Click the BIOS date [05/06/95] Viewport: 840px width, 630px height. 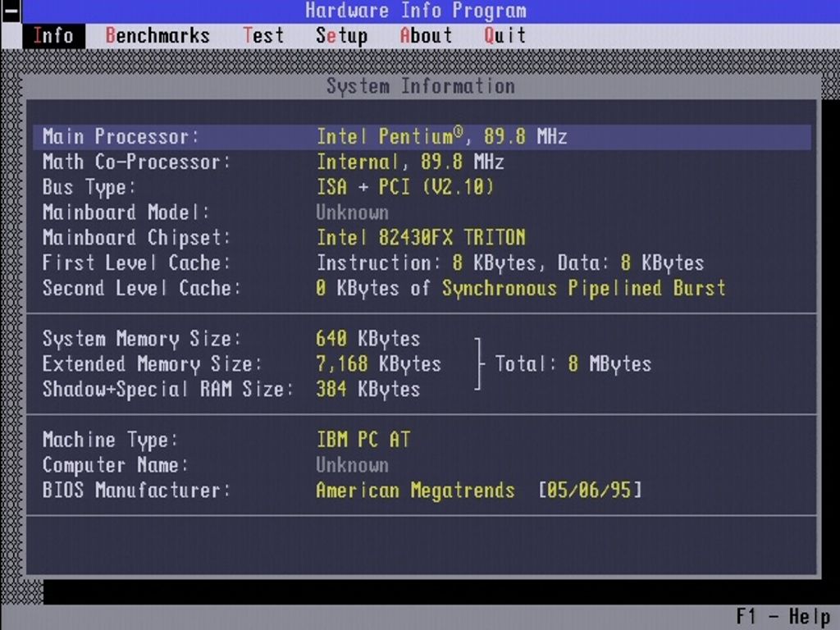[x=591, y=491]
